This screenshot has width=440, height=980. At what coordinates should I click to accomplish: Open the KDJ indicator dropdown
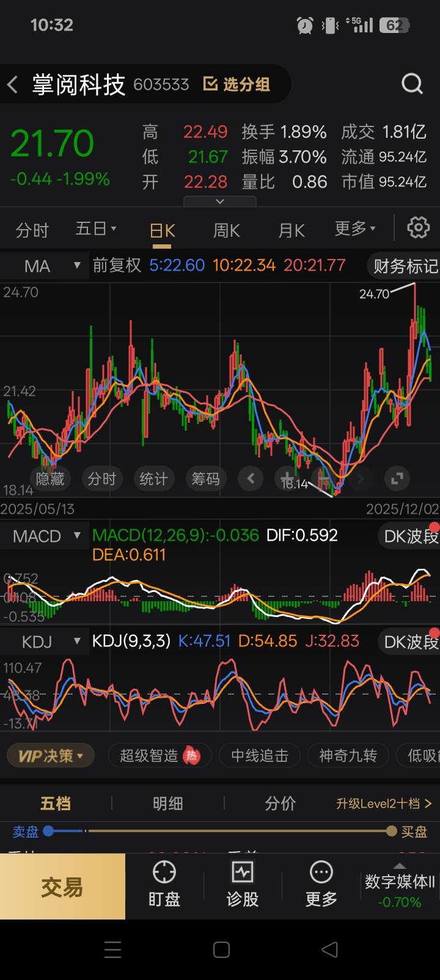[x=45, y=642]
